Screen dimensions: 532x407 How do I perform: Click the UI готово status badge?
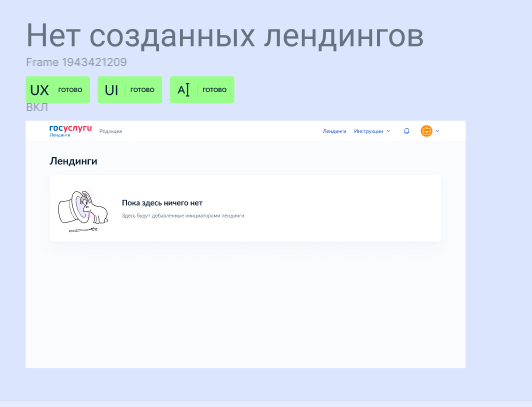tap(130, 90)
